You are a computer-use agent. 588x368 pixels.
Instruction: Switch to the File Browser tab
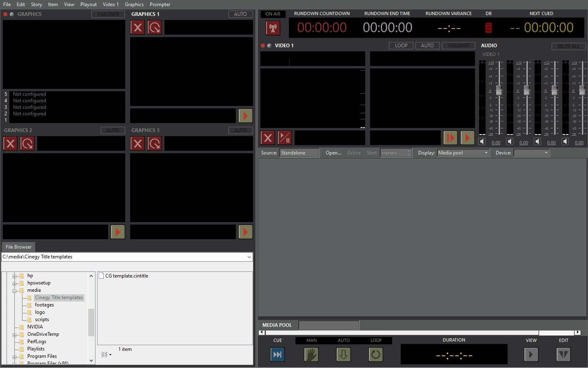(x=18, y=247)
